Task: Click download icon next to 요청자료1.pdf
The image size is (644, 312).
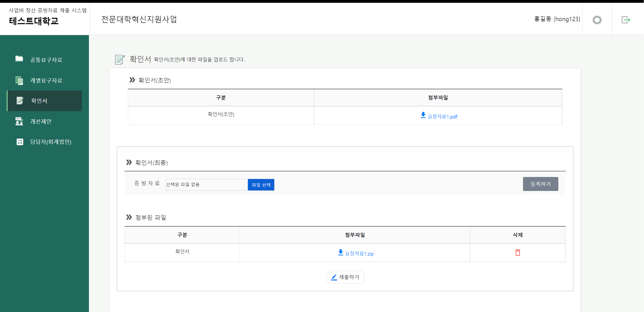Action: click(423, 115)
